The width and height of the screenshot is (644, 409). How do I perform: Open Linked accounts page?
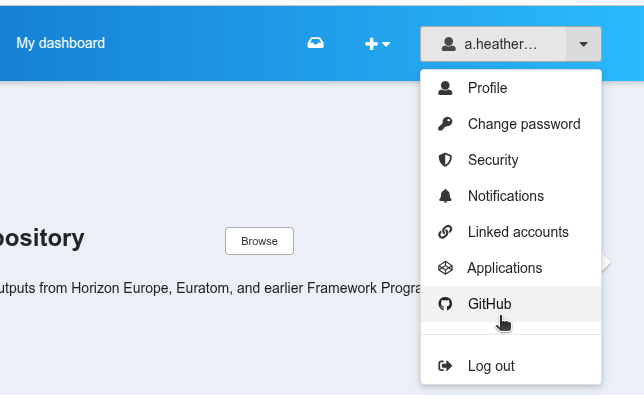(517, 232)
